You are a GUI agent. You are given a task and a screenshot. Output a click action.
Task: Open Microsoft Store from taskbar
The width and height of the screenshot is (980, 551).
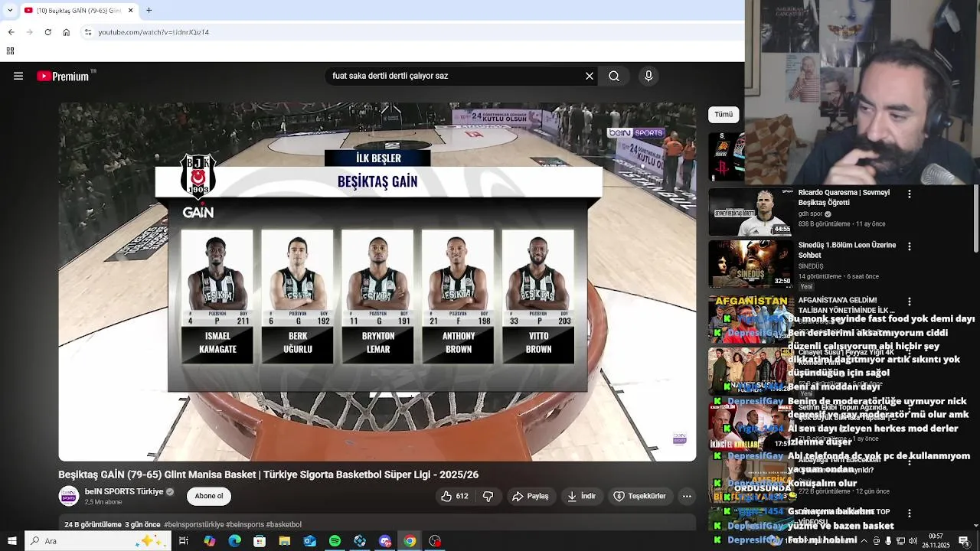(260, 541)
